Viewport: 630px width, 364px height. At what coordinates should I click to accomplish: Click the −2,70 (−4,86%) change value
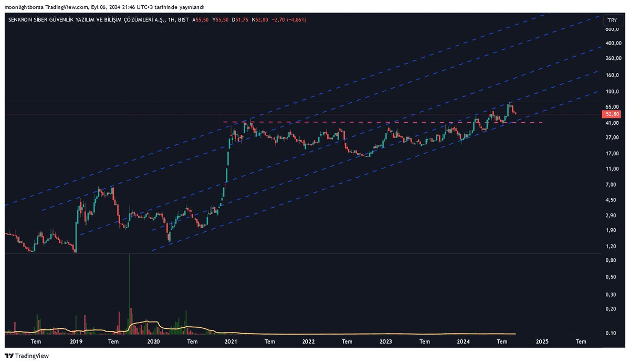point(289,19)
